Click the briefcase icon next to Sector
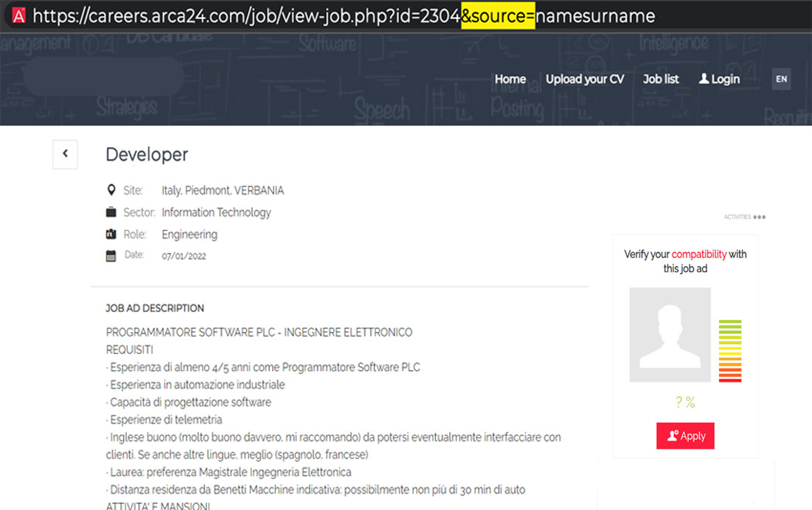The width and height of the screenshot is (812, 510). click(x=111, y=212)
